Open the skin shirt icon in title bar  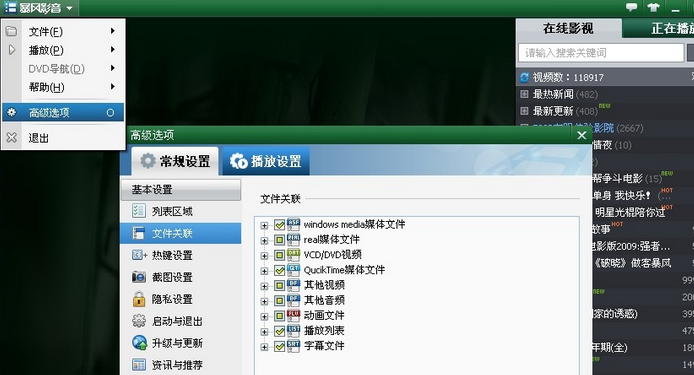[x=653, y=7]
